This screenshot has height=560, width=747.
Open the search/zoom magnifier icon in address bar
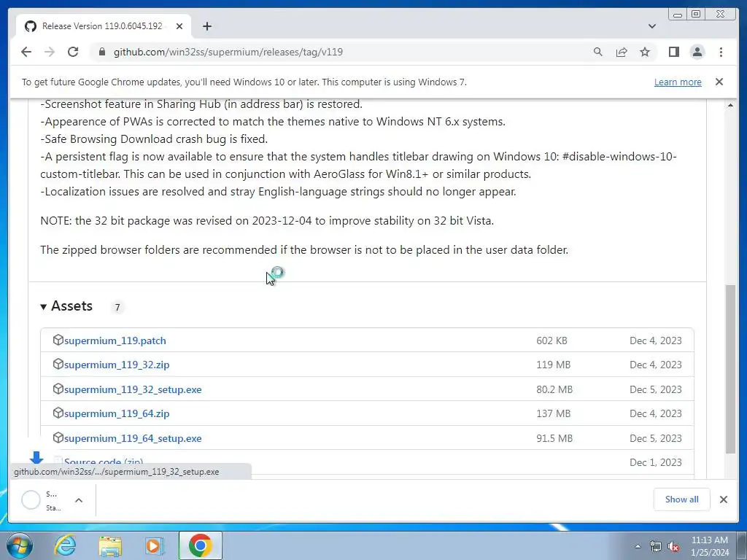point(598,52)
